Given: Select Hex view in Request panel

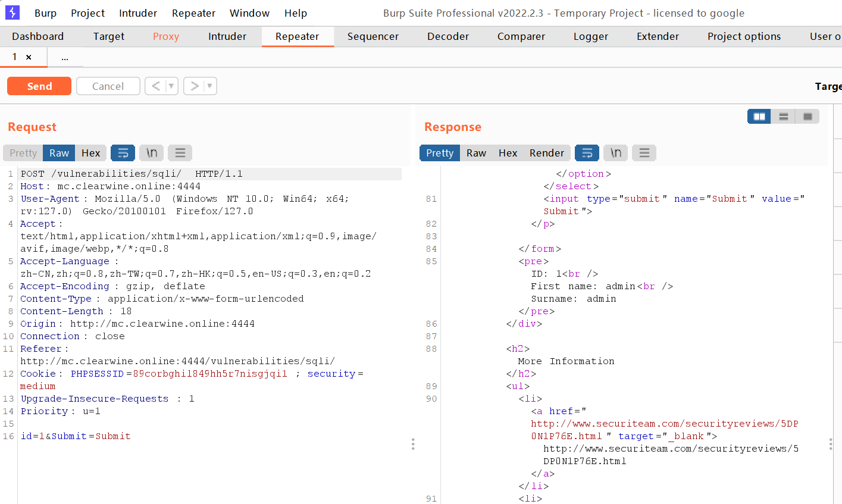Looking at the screenshot, I should pos(90,153).
